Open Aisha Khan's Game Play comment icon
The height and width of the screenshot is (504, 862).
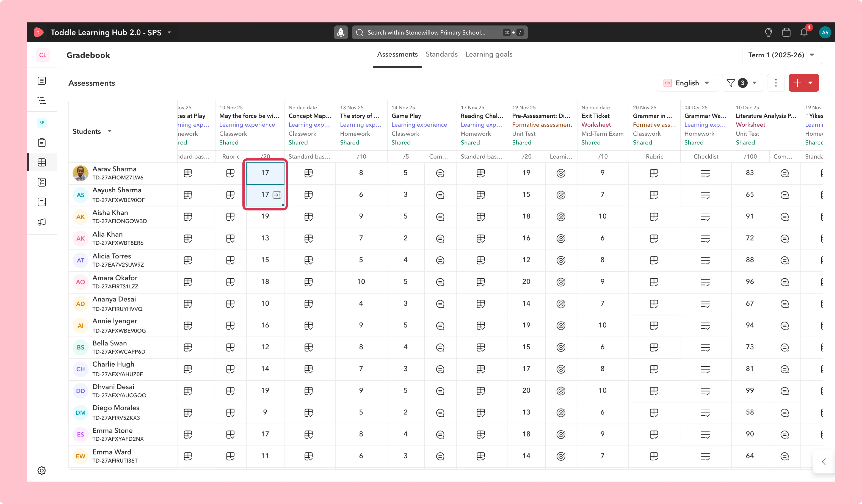(440, 217)
